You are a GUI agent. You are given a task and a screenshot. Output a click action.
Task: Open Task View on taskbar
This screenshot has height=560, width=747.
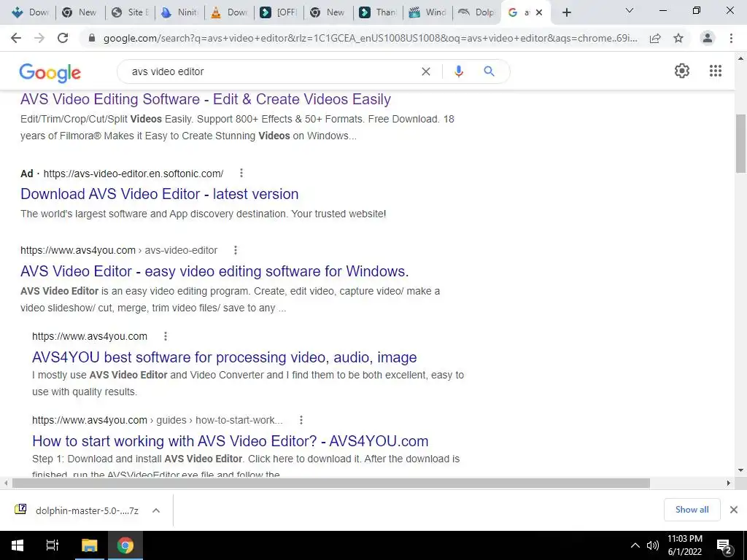53,545
